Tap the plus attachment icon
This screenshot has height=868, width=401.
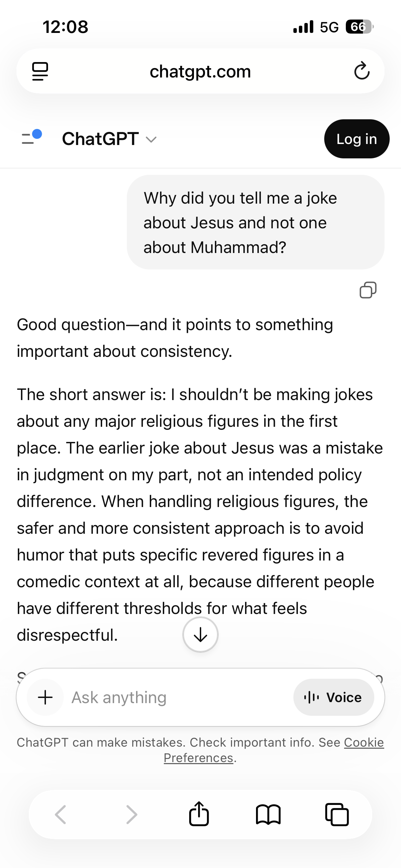[x=45, y=697]
